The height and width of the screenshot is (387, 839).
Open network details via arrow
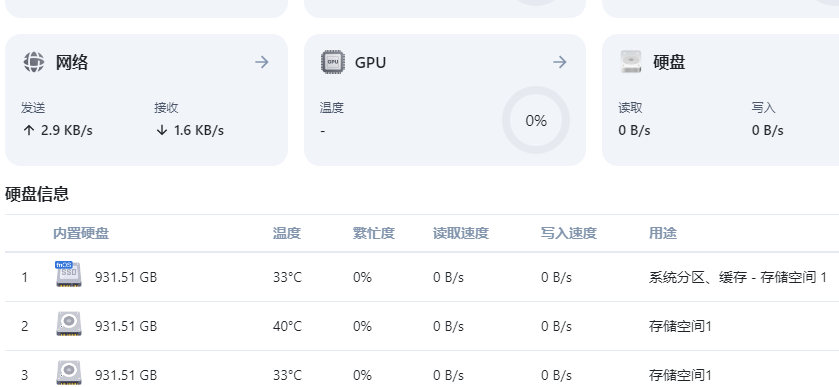(262, 62)
